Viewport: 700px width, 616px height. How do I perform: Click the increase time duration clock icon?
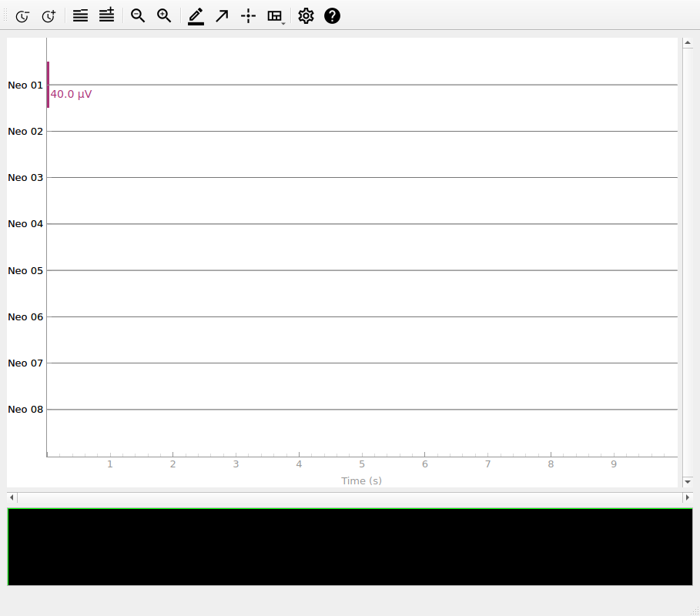tap(49, 16)
